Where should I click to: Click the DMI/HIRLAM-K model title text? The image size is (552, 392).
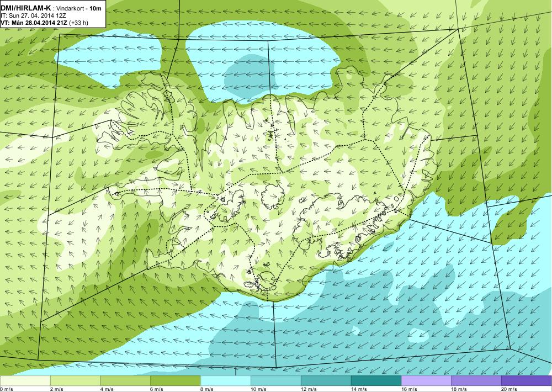click(x=25, y=8)
